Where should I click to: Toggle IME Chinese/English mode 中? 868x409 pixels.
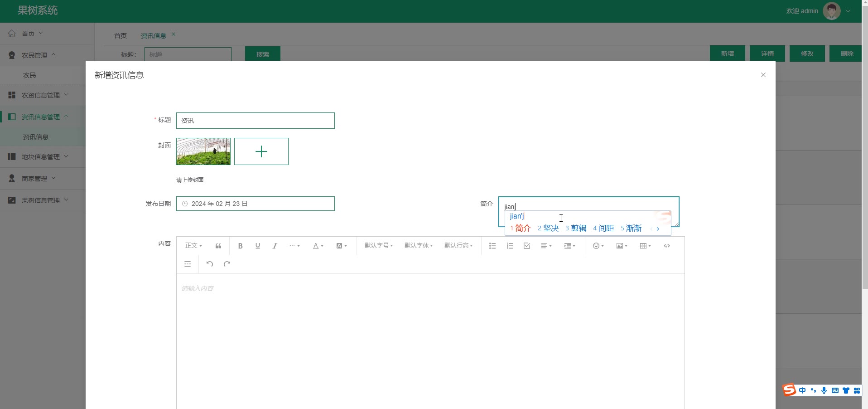[802, 390]
